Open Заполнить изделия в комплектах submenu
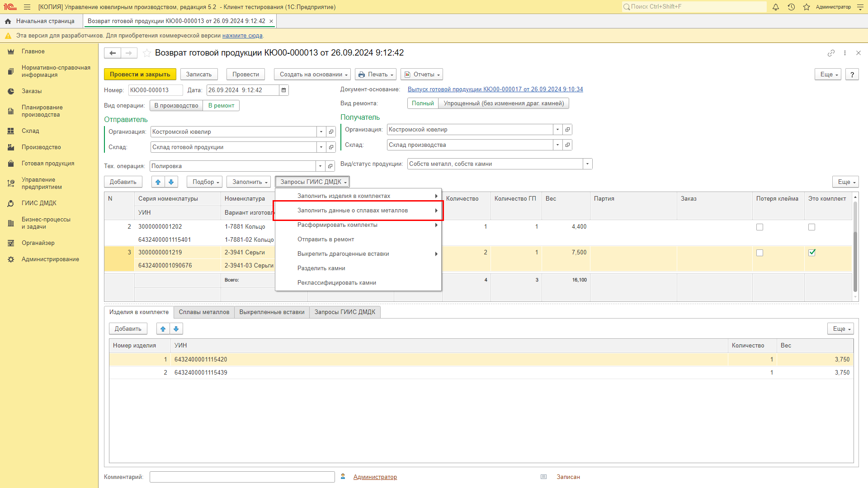868x488 pixels. (x=358, y=196)
